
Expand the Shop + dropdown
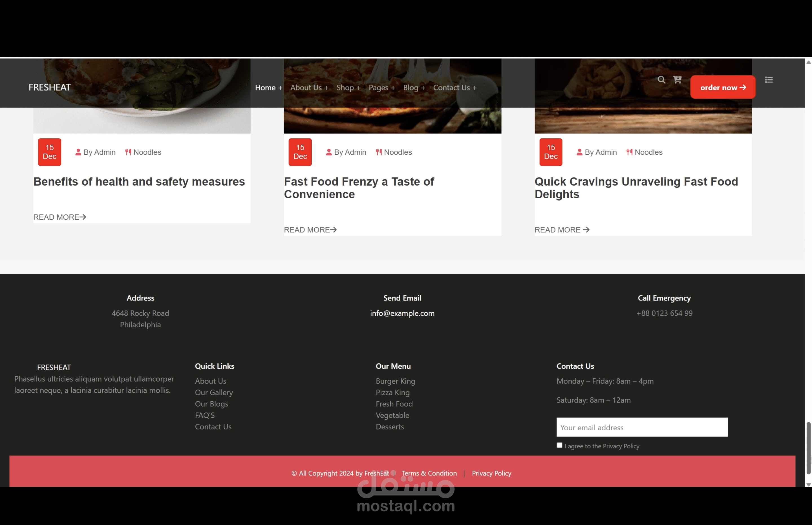348,88
